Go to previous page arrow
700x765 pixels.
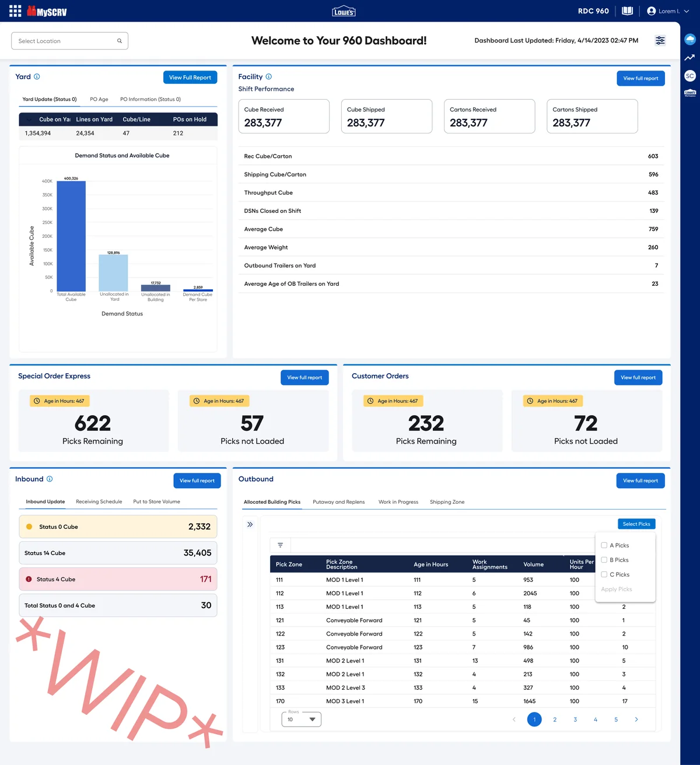coord(514,720)
